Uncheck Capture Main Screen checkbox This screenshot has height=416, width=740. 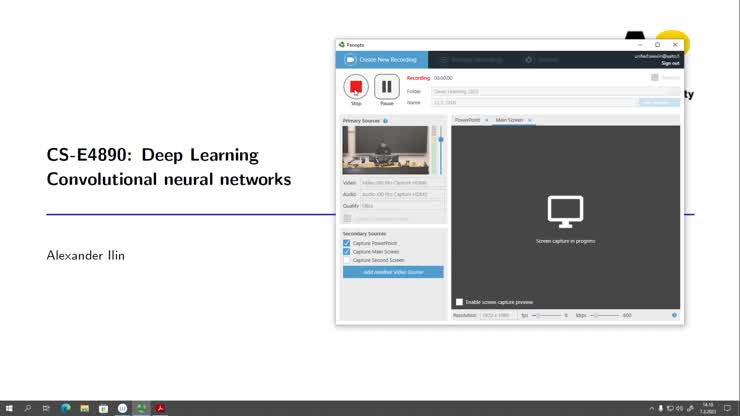tap(347, 251)
